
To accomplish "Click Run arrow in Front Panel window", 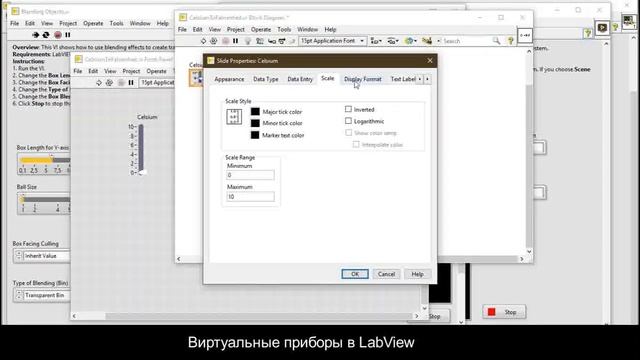I will click(x=99, y=82).
